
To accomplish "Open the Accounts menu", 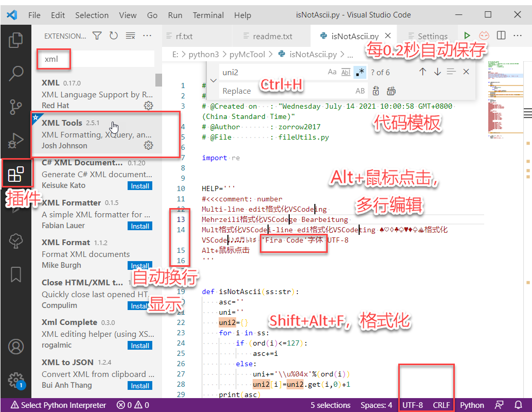I will pyautogui.click(x=15, y=347).
